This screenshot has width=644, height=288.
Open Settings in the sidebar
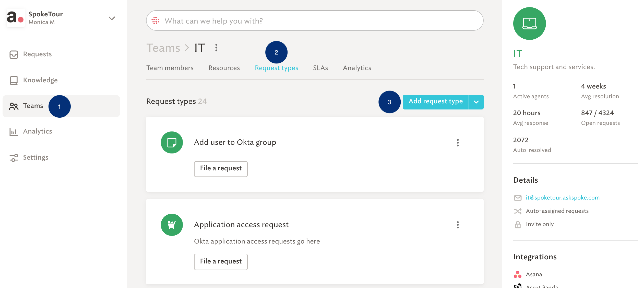coord(61,158)
